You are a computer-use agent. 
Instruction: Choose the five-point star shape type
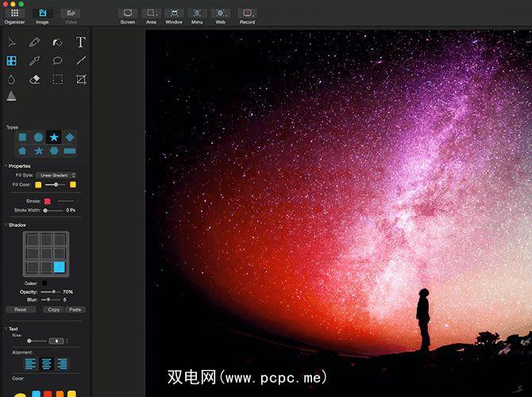(54, 137)
